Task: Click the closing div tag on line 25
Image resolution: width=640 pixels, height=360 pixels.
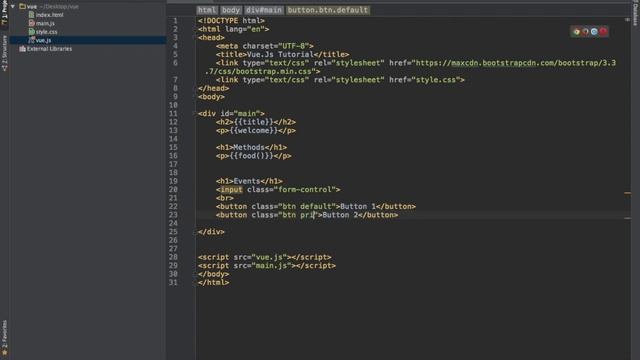Action: (211, 232)
